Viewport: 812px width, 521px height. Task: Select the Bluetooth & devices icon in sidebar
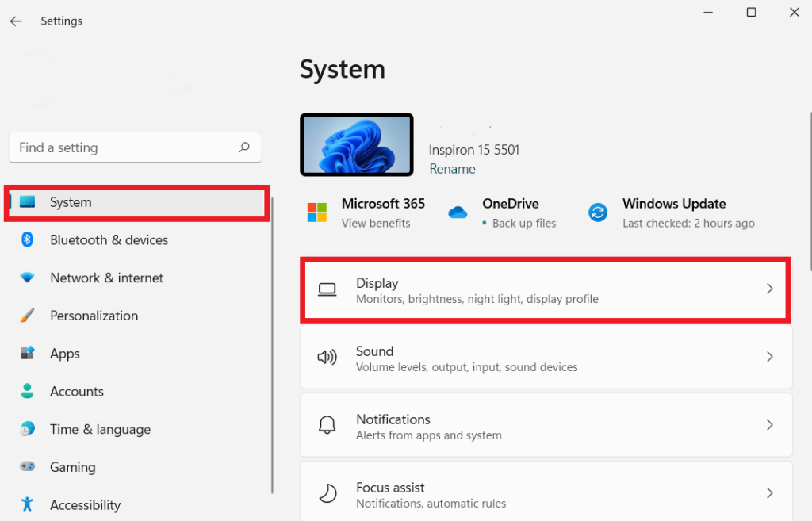pos(28,239)
